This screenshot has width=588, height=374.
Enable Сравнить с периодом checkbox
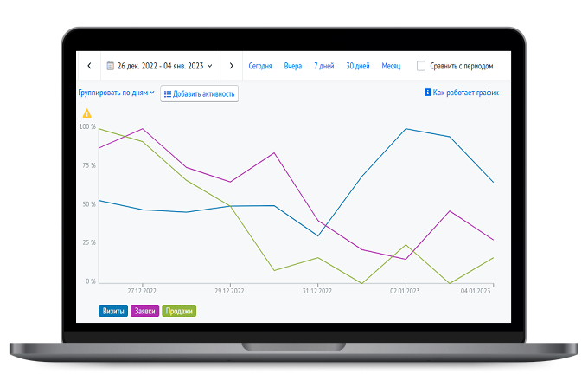pyautogui.click(x=421, y=66)
